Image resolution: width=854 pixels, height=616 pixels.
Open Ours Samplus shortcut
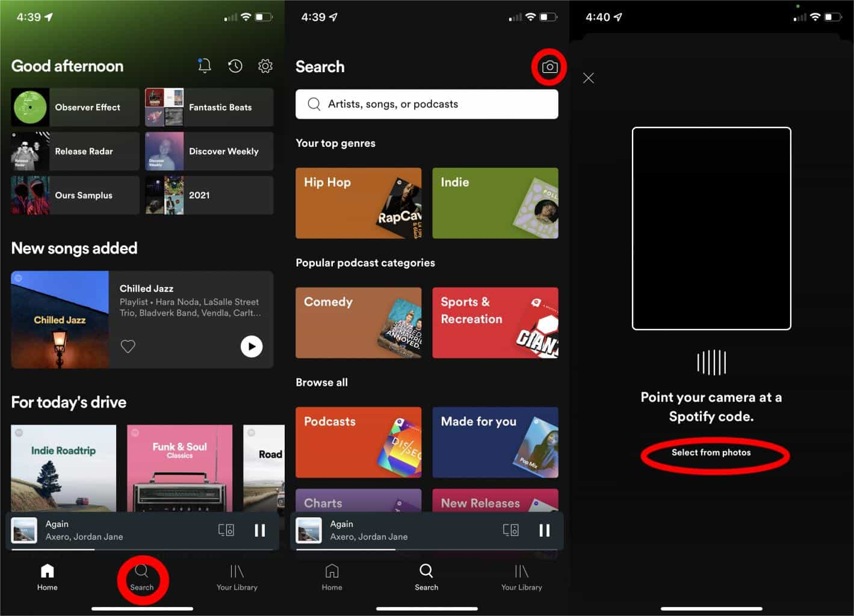click(75, 195)
